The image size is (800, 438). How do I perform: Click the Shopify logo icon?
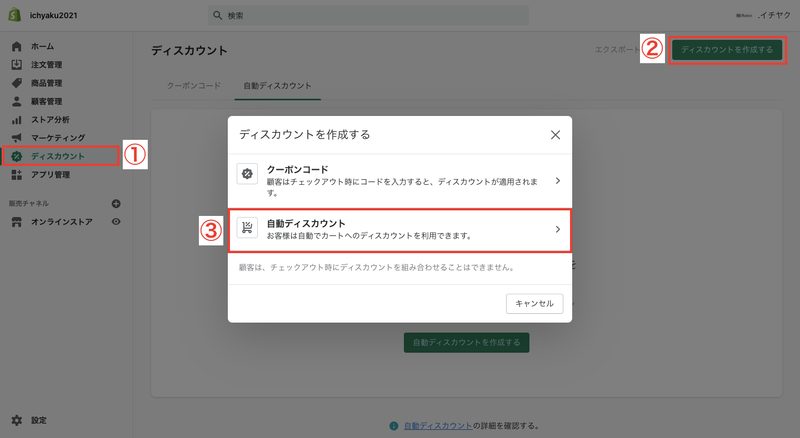[x=15, y=15]
